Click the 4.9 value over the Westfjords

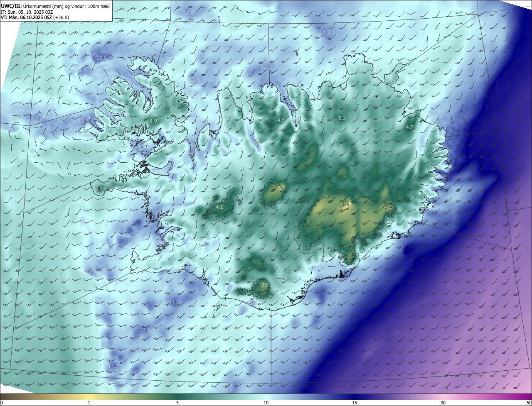pyautogui.click(x=153, y=121)
